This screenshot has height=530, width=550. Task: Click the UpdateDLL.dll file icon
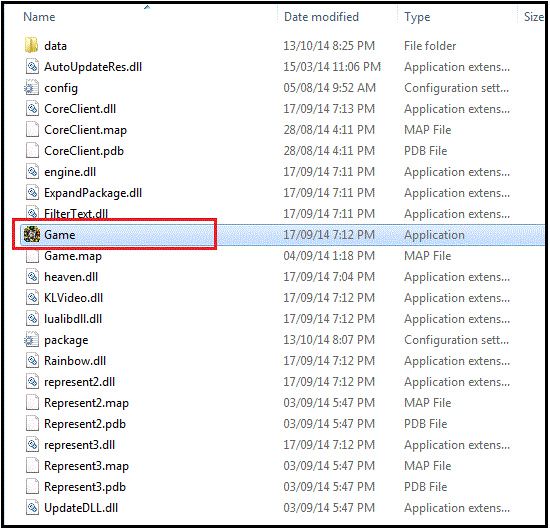coord(32,508)
